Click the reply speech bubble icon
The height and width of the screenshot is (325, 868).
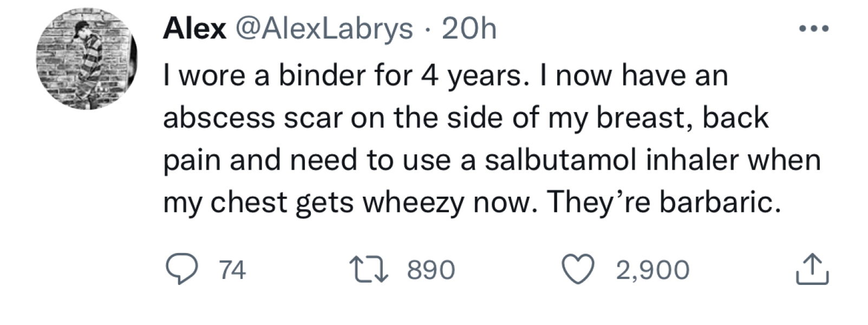point(181,270)
